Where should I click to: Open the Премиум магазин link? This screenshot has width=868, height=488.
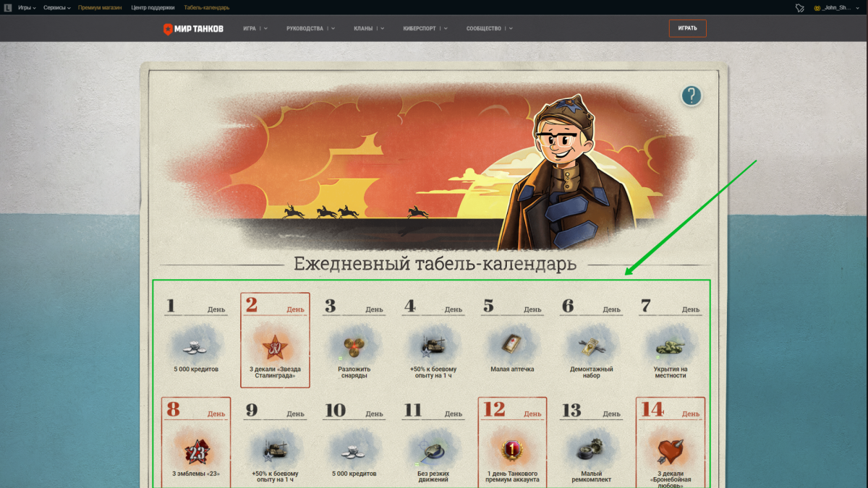click(x=101, y=8)
